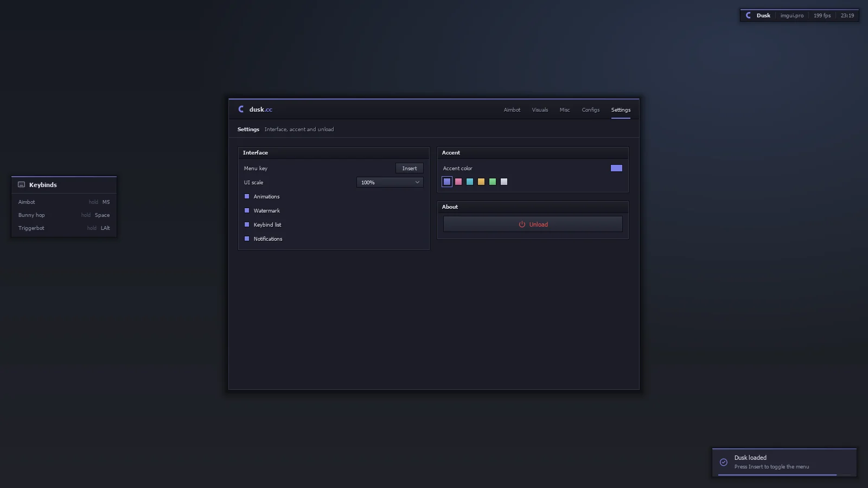Select the pink accent color swatch
The image size is (868, 488).
click(x=458, y=182)
